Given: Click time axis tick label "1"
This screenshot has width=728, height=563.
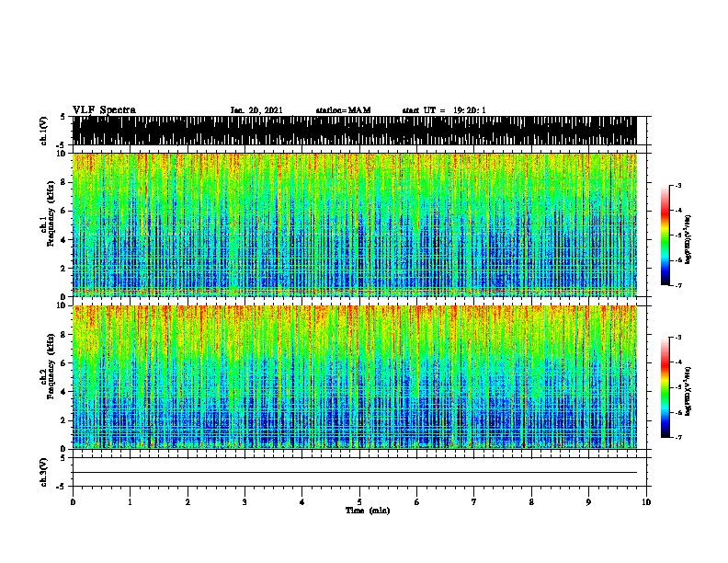Looking at the screenshot, I should (130, 502).
